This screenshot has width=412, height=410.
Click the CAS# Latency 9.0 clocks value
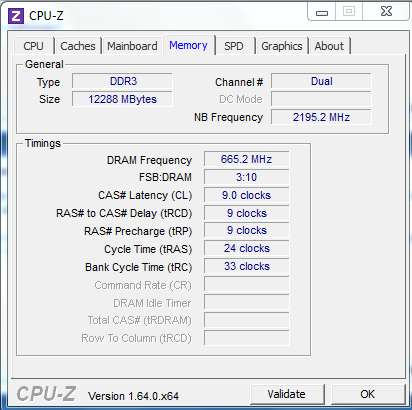tap(247, 195)
